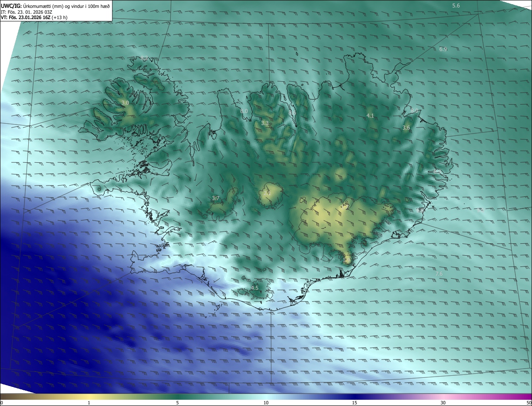Click the 3.0 value on the Westfjords
This screenshot has width=532, height=406.
[x=125, y=103]
